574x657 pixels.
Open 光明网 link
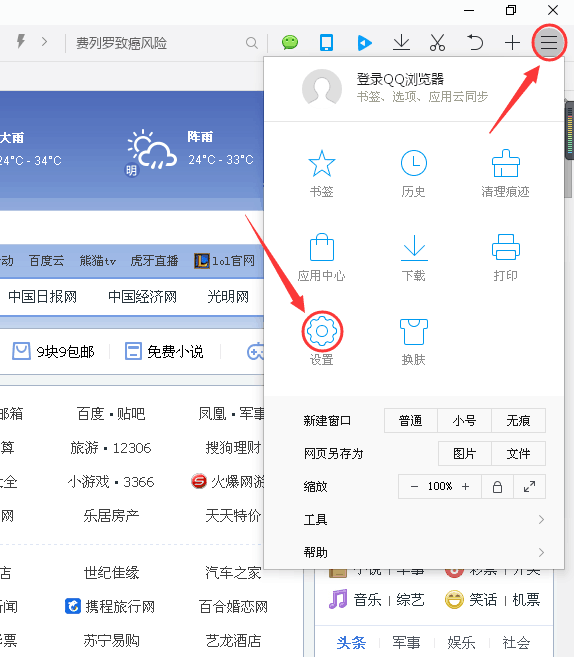(228, 297)
